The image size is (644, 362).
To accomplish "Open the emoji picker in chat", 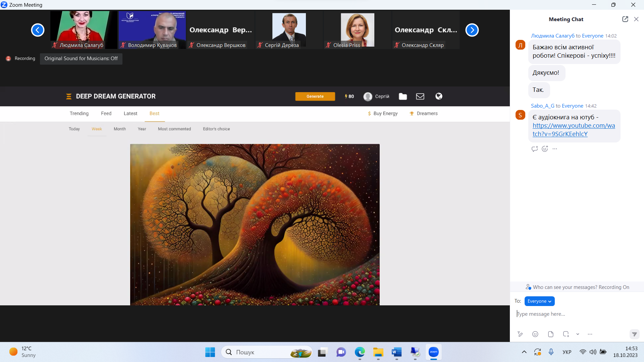I will click(x=535, y=334).
